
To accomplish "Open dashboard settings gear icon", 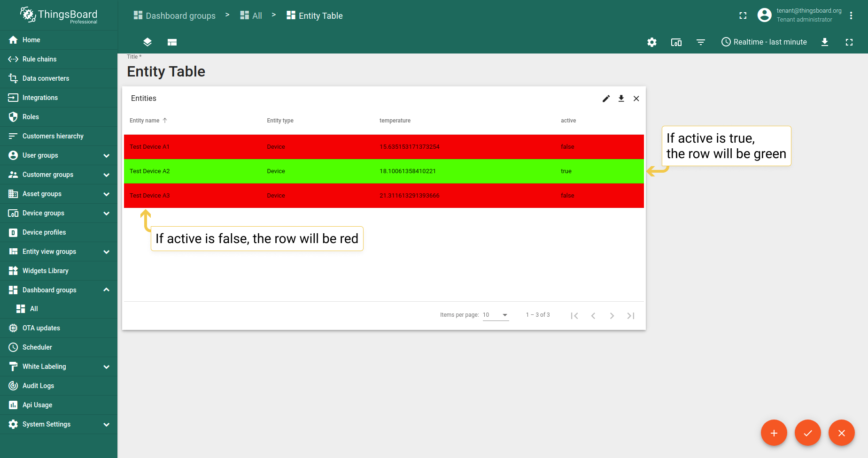I will [x=652, y=42].
